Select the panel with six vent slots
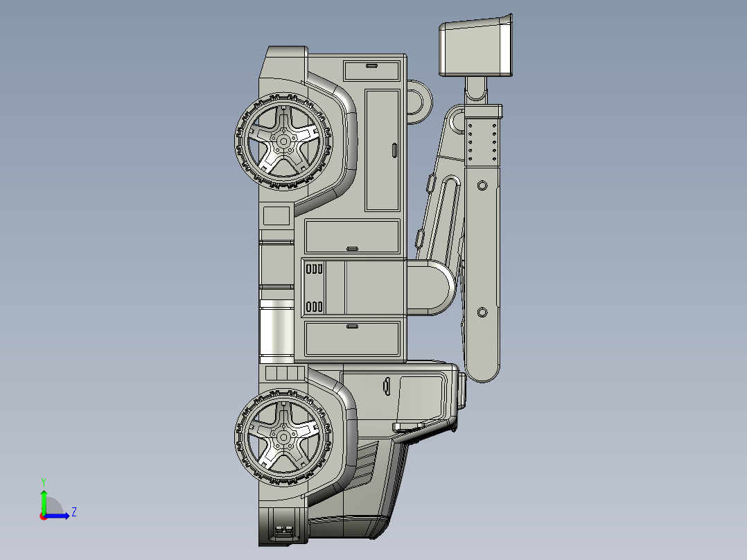747x560 pixels. tap(315, 288)
